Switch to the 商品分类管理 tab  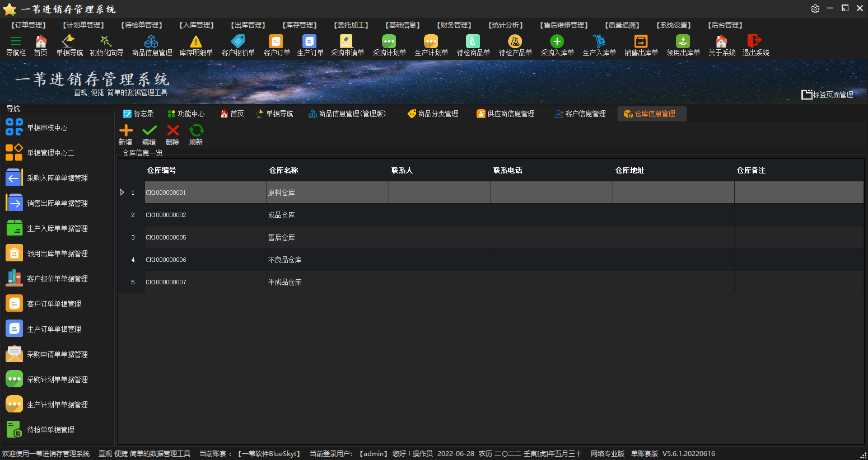433,114
